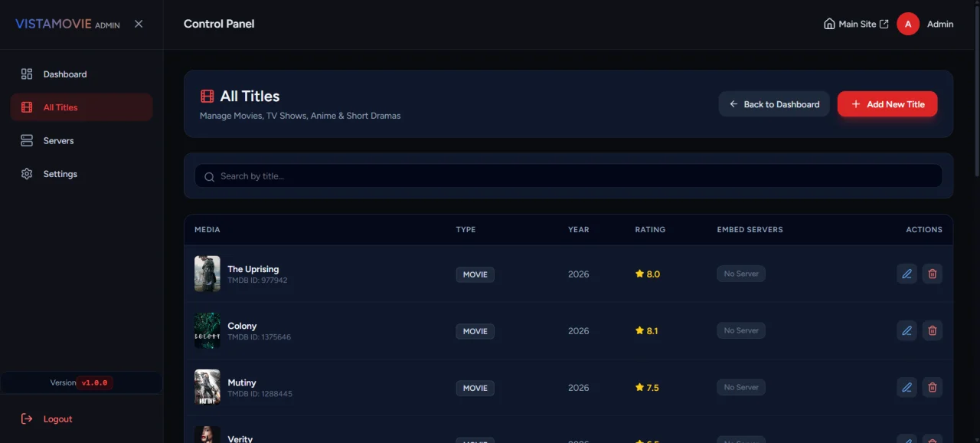The height and width of the screenshot is (443, 980).
Task: Open the Servers section
Action: point(81,141)
